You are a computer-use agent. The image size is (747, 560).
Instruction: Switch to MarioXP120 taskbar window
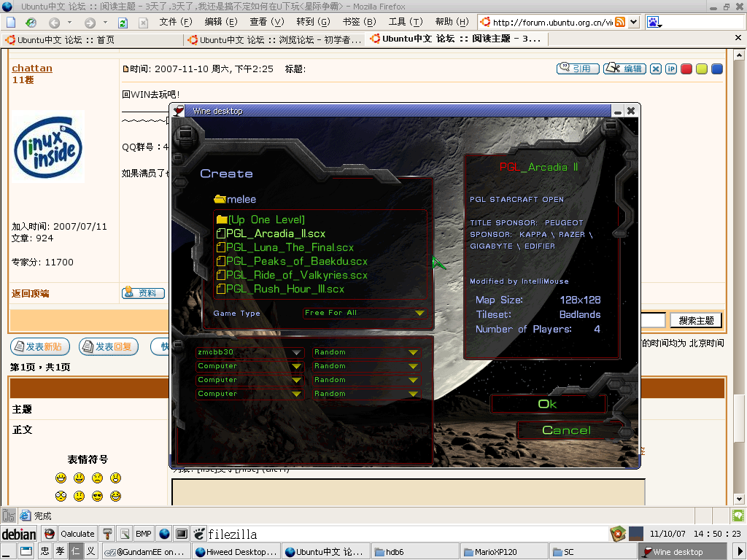click(x=504, y=552)
